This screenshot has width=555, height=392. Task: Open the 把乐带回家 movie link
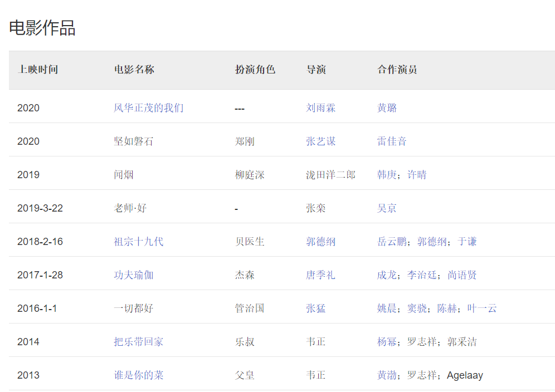point(139,341)
